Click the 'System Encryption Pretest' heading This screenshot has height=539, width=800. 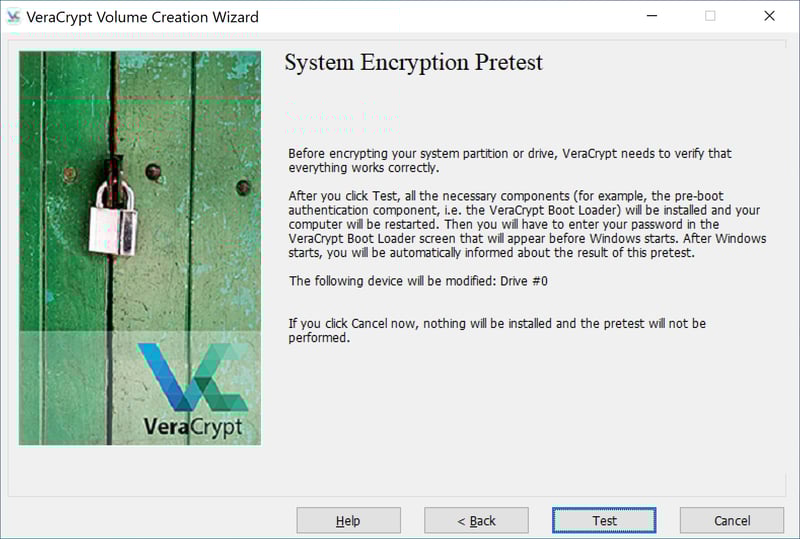(413, 63)
